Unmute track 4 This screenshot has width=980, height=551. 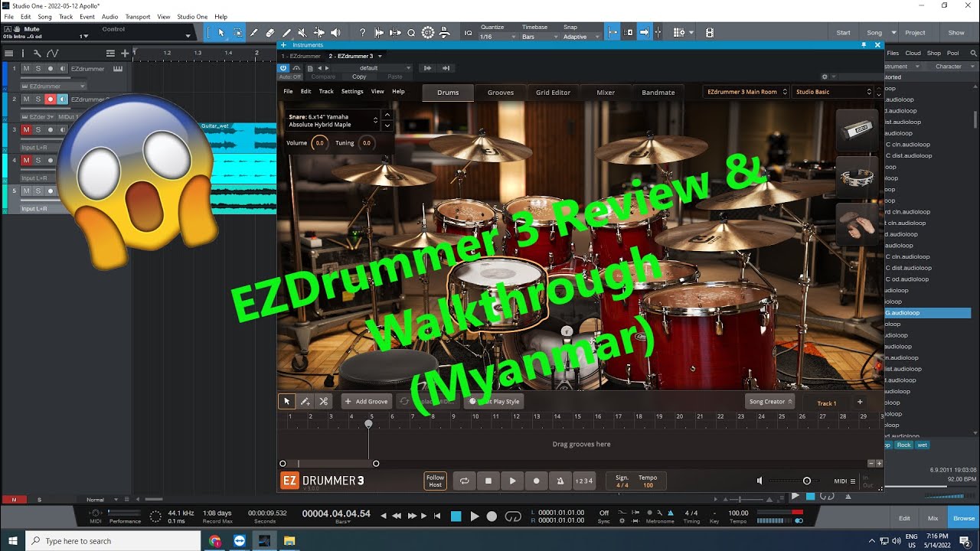[x=26, y=161]
